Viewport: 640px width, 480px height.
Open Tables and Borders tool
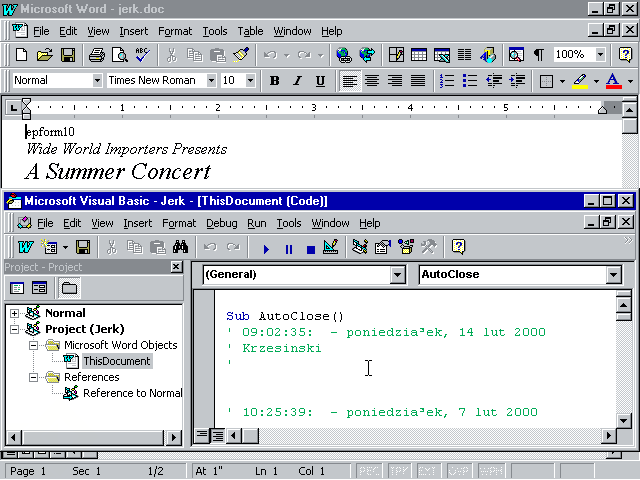pos(396,55)
